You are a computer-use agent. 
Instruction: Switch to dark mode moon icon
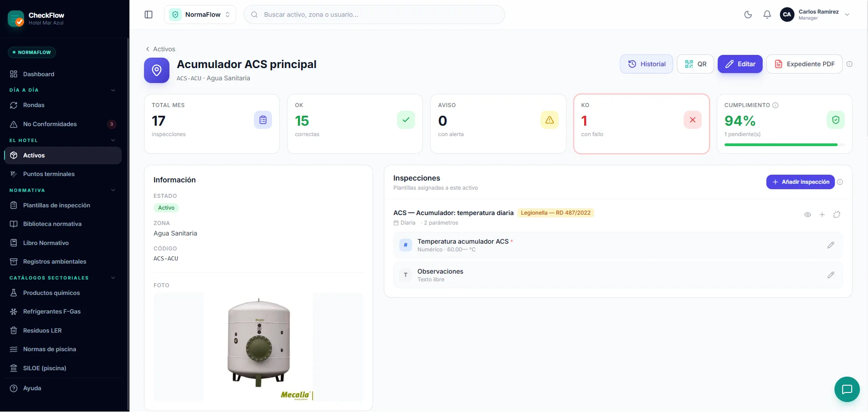click(x=748, y=15)
